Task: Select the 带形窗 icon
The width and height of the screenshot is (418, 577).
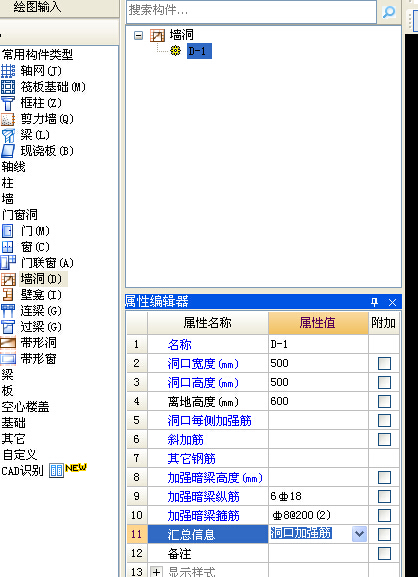Action: click(8, 358)
